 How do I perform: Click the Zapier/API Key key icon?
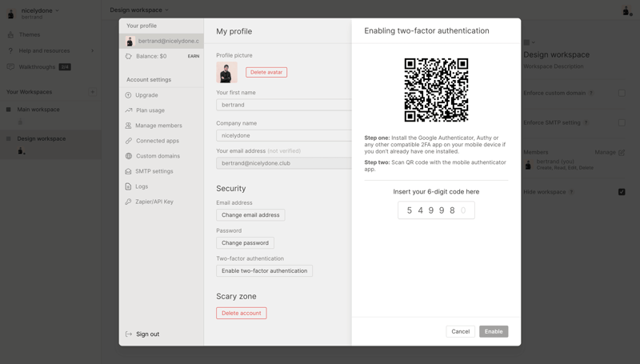pyautogui.click(x=128, y=202)
